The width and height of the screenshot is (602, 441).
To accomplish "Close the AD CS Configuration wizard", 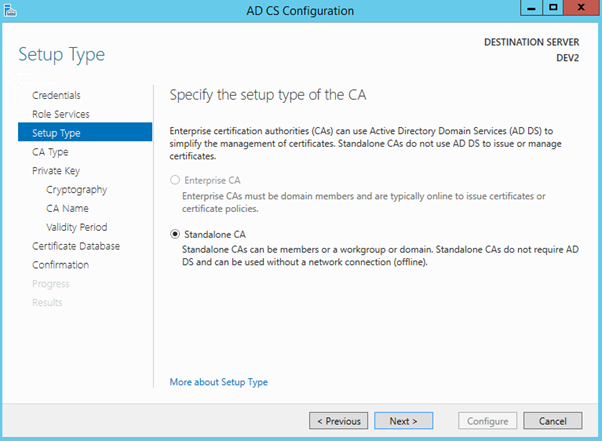I will click(582, 8).
